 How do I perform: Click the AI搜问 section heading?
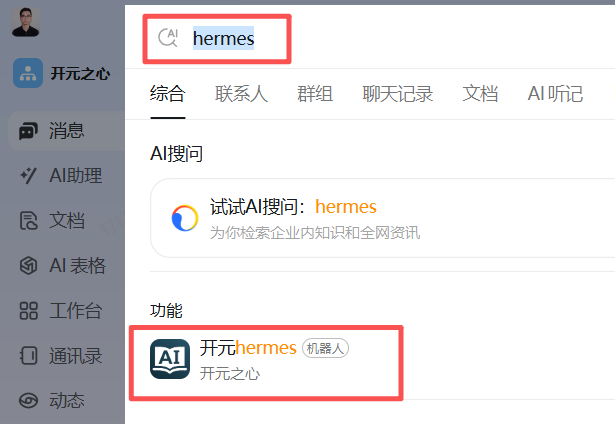point(176,153)
